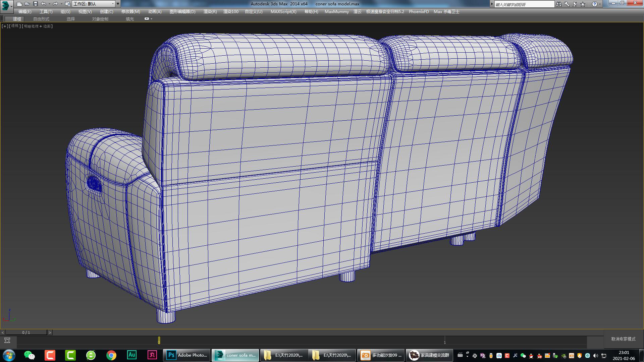Save the scene with the Save icon
644x362 pixels.
tap(36, 4)
